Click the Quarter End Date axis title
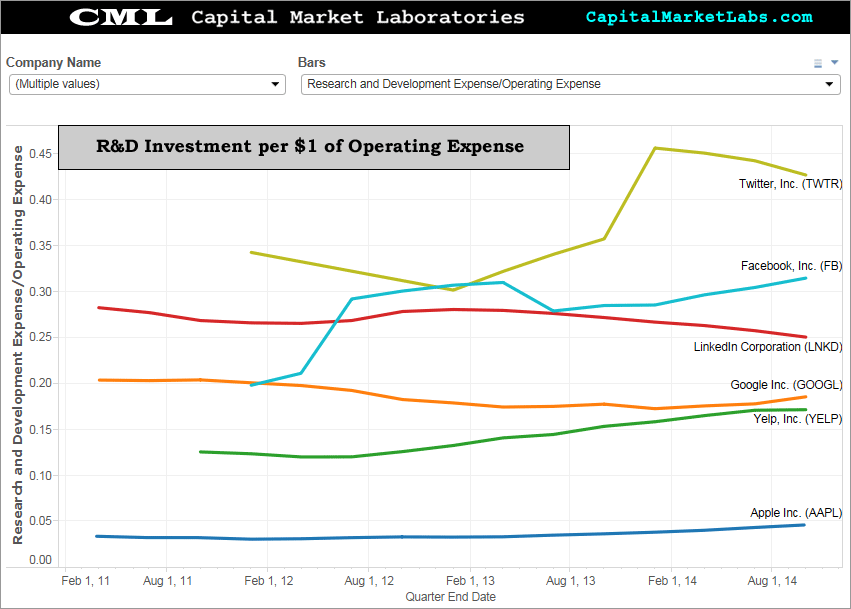851x609 pixels. [450, 597]
